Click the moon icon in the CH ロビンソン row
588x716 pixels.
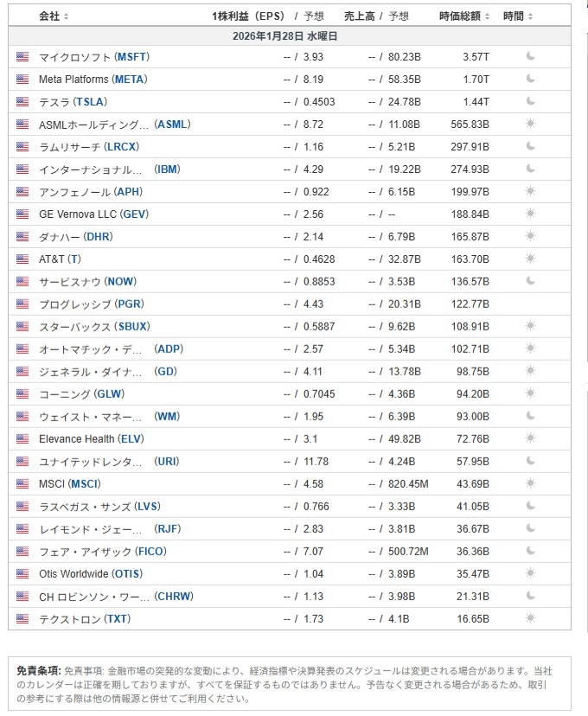click(x=531, y=596)
